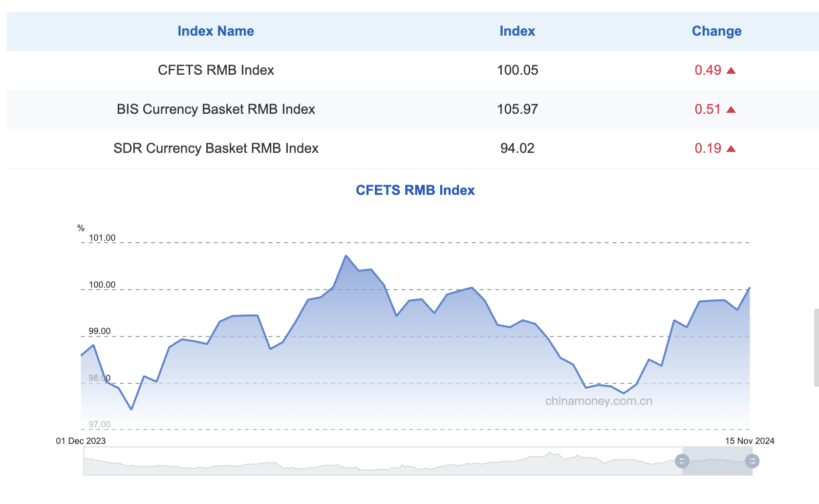Click the 101.00 y-axis label

click(x=102, y=238)
